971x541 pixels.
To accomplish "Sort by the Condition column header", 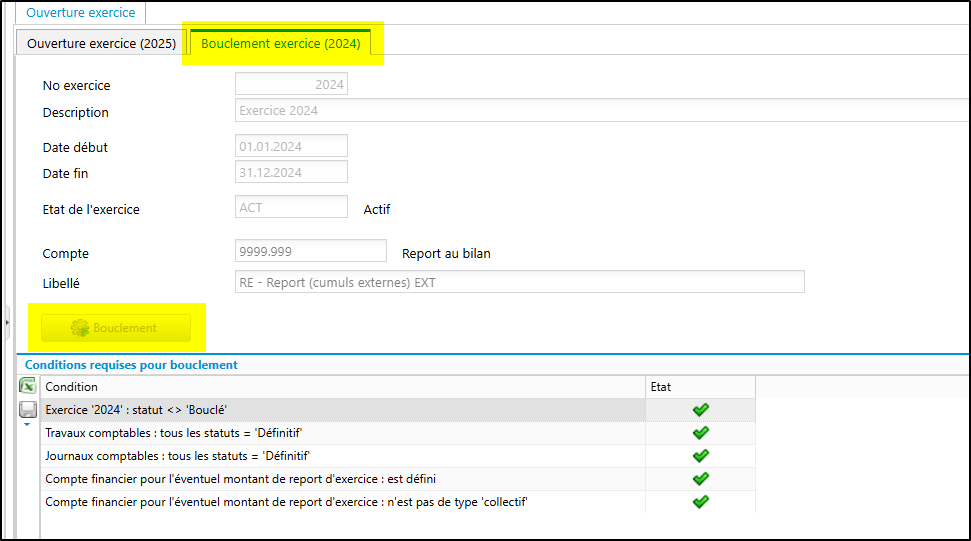I will point(343,387).
